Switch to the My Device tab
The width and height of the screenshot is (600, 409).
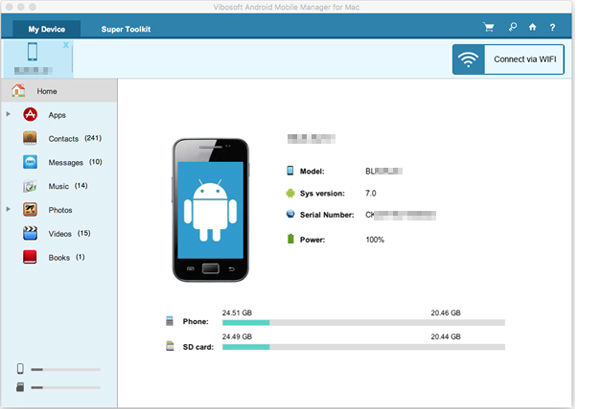click(x=47, y=29)
